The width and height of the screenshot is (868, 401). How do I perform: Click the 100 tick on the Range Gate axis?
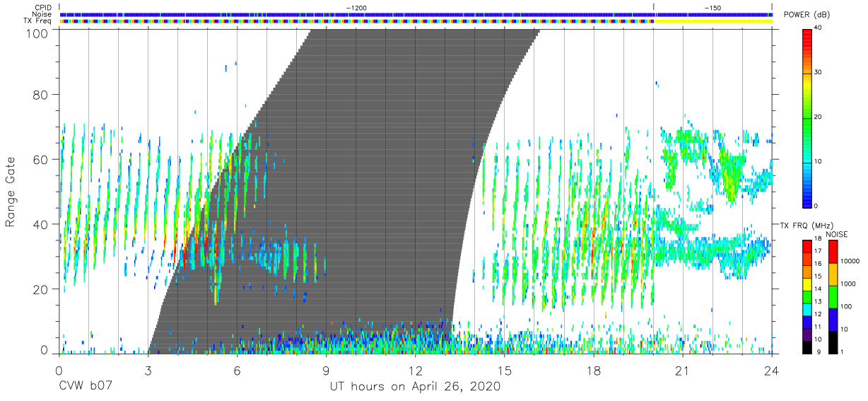37,33
